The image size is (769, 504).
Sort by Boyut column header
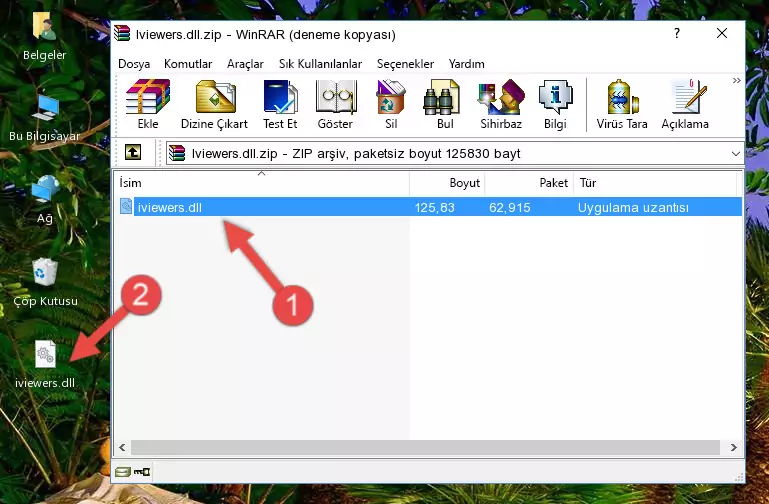coord(447,183)
